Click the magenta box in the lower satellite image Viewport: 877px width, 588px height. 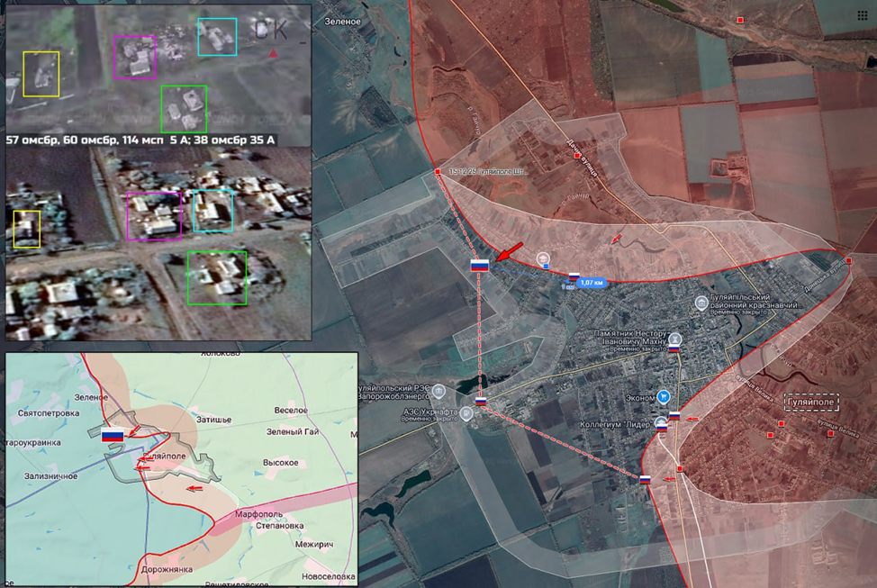pos(154,216)
